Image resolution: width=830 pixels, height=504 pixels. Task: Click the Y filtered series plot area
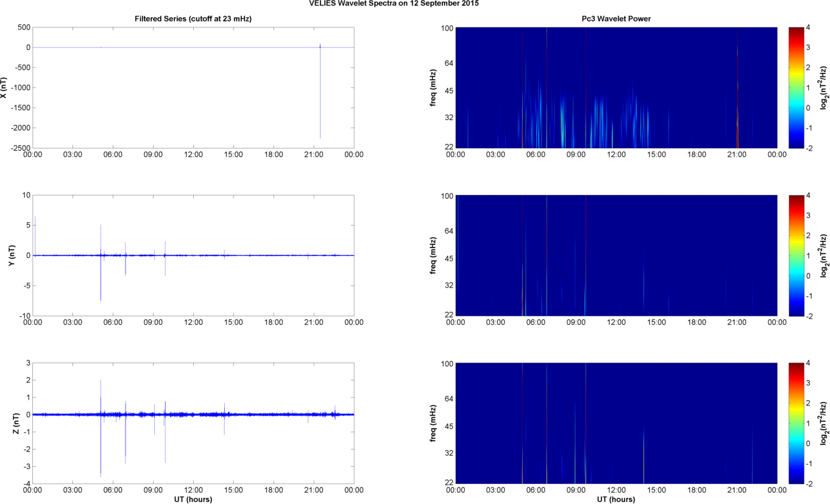tap(193, 255)
